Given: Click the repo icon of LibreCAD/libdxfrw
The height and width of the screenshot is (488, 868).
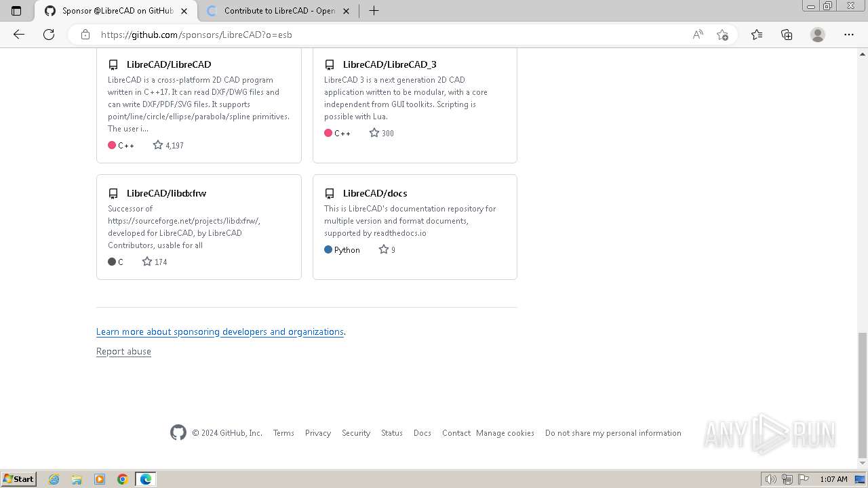Looking at the screenshot, I should 113,193.
